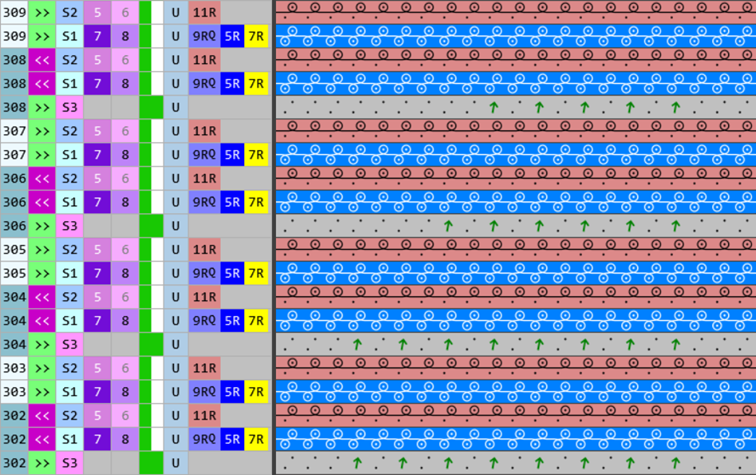Viewport: 756px width, 475px height.
Task: Click the >> direction arrow in row 309 S2
Action: point(42,12)
